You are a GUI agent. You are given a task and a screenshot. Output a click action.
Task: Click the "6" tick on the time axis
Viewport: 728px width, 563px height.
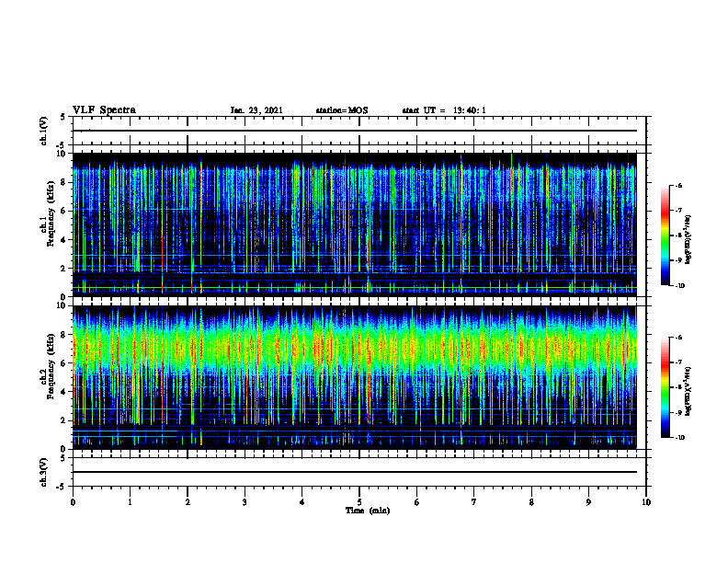(x=417, y=502)
